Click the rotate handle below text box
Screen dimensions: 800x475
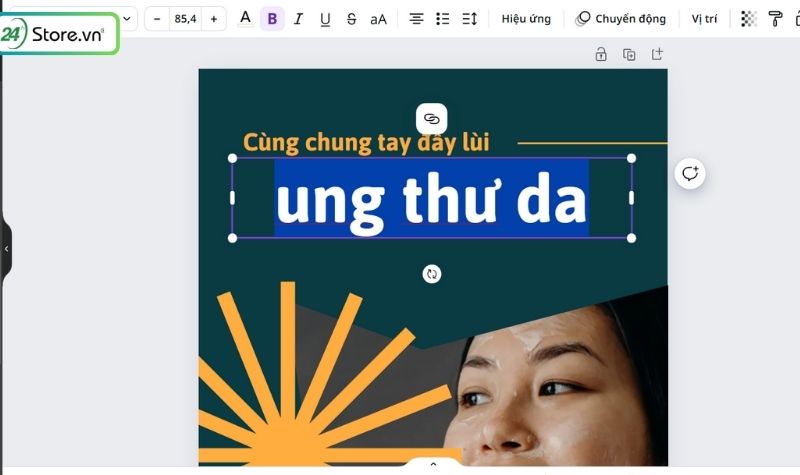click(x=432, y=274)
